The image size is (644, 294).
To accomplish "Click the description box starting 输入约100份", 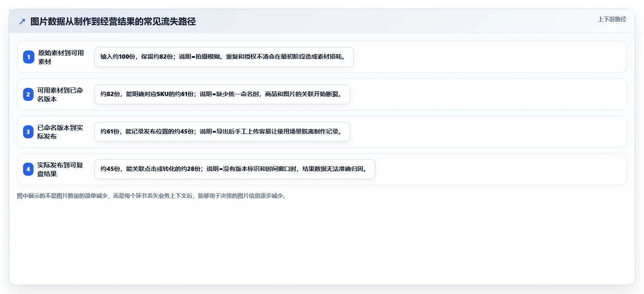I will pyautogui.click(x=224, y=57).
